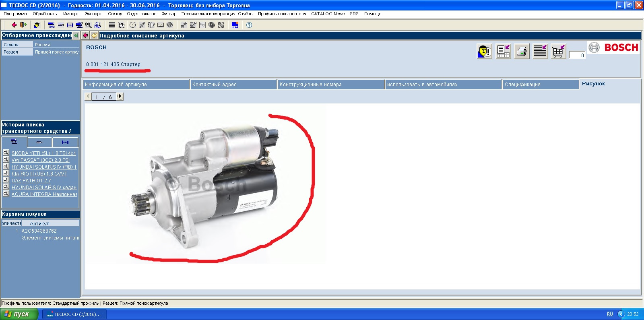The height and width of the screenshot is (320, 644).
Task: Open the Техническая информация menu
Action: click(x=208, y=14)
